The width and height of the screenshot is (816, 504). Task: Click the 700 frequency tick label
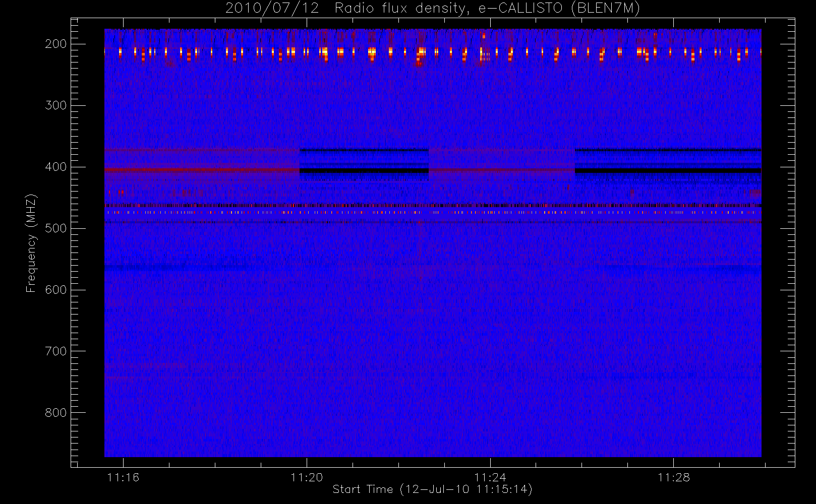coord(56,351)
